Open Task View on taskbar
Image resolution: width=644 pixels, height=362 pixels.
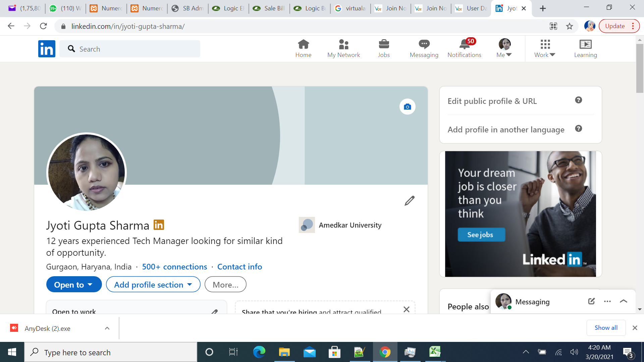(x=233, y=352)
